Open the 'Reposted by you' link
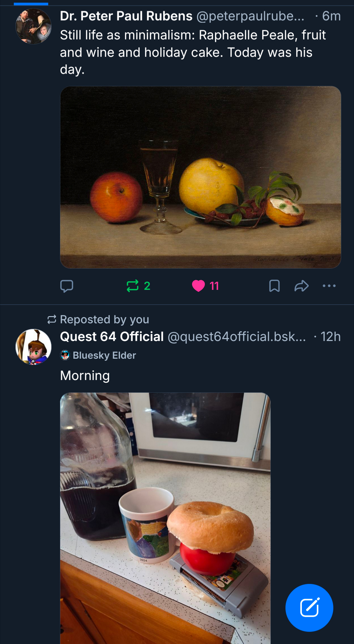 pyautogui.click(x=105, y=319)
